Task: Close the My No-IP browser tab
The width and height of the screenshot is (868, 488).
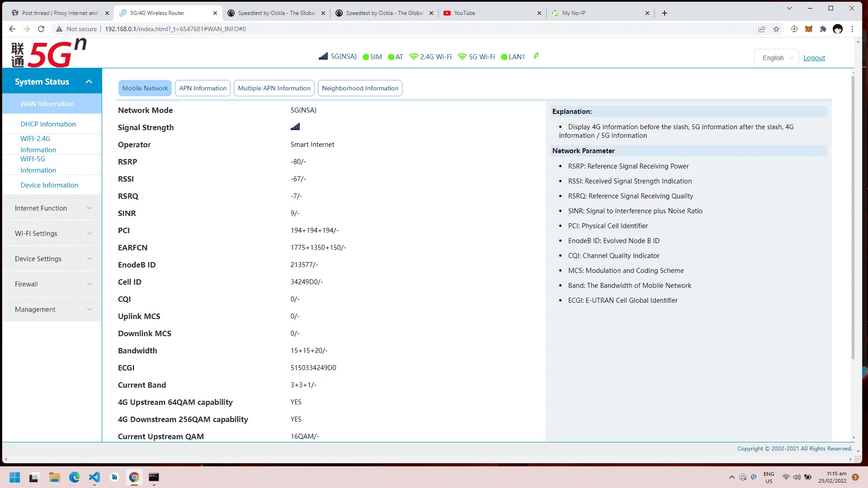Action: 647,13
